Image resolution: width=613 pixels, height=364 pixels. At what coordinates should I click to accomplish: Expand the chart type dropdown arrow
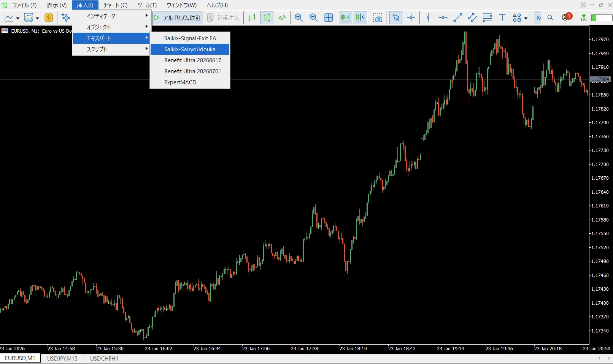pos(17,18)
